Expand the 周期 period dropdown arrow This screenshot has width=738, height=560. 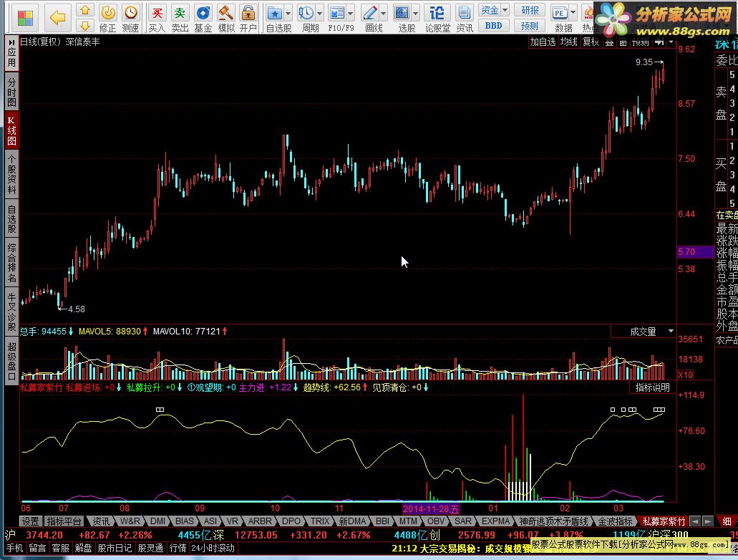320,13
